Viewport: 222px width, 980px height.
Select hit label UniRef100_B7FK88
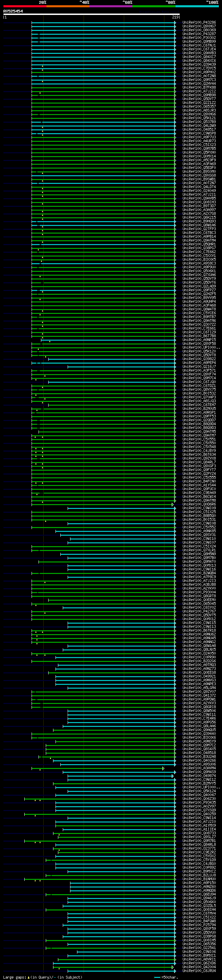tap(199, 88)
